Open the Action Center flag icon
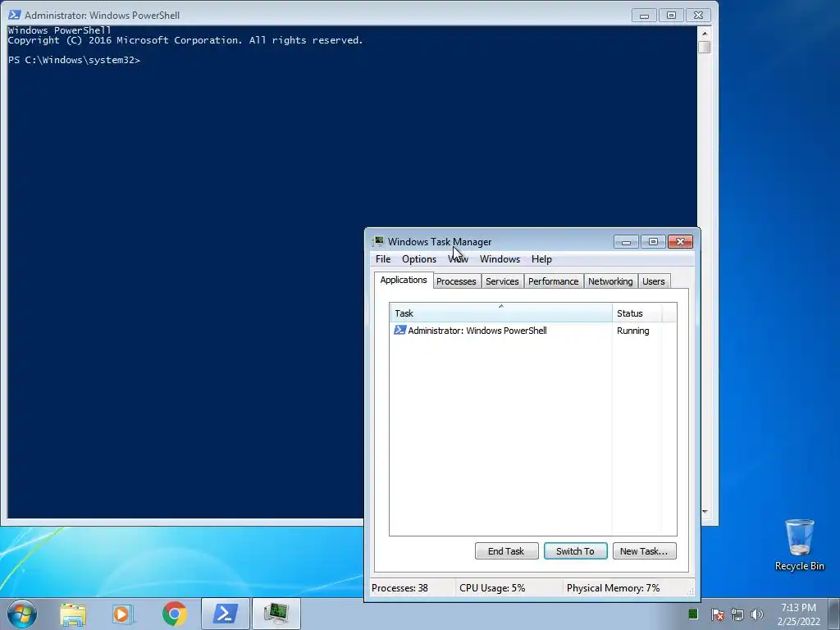The image size is (840, 630). 717,614
